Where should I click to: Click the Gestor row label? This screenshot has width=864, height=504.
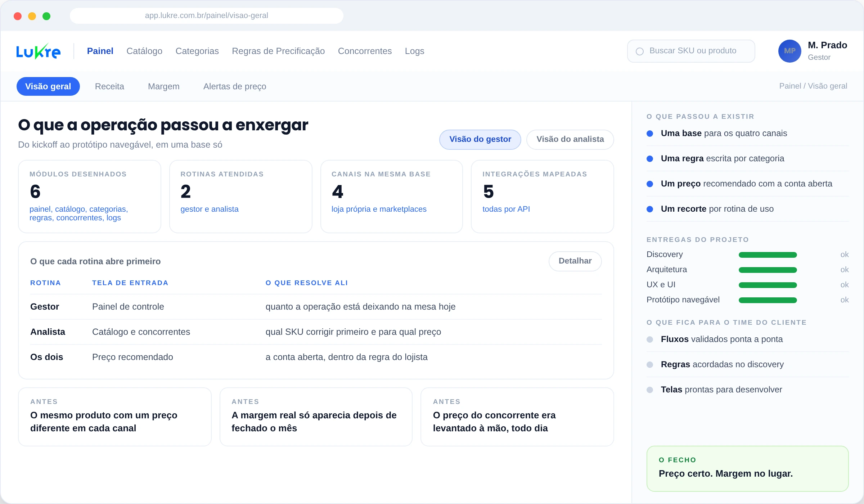45,307
